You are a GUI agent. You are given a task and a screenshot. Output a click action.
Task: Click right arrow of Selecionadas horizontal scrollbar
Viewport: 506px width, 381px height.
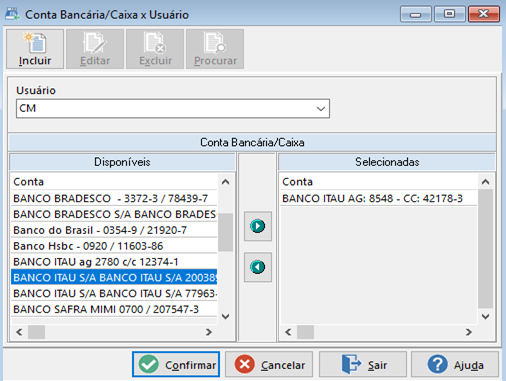pyautogui.click(x=469, y=332)
